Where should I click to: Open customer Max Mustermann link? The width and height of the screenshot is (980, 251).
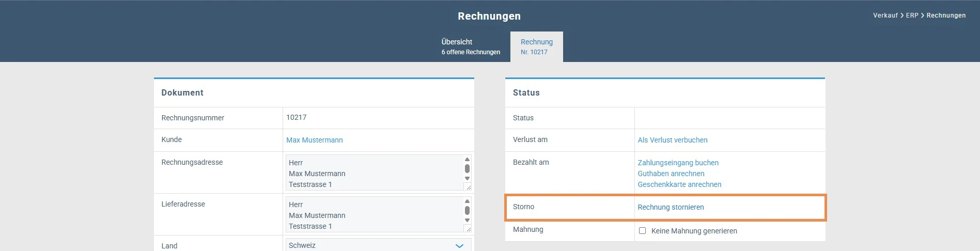tap(314, 140)
